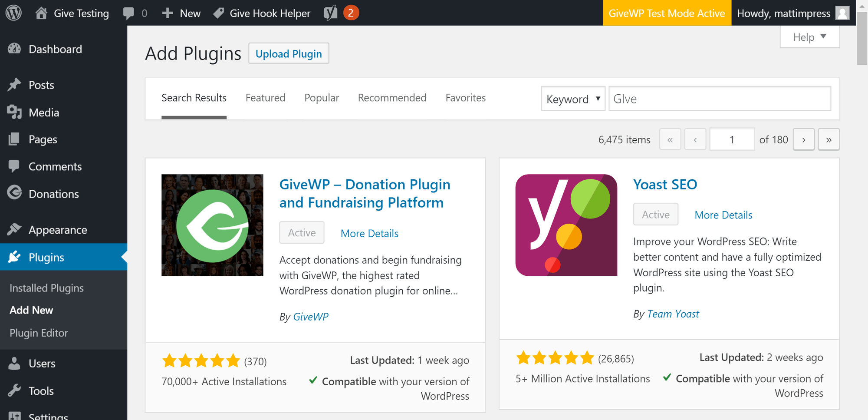Go to first page of results

point(670,139)
